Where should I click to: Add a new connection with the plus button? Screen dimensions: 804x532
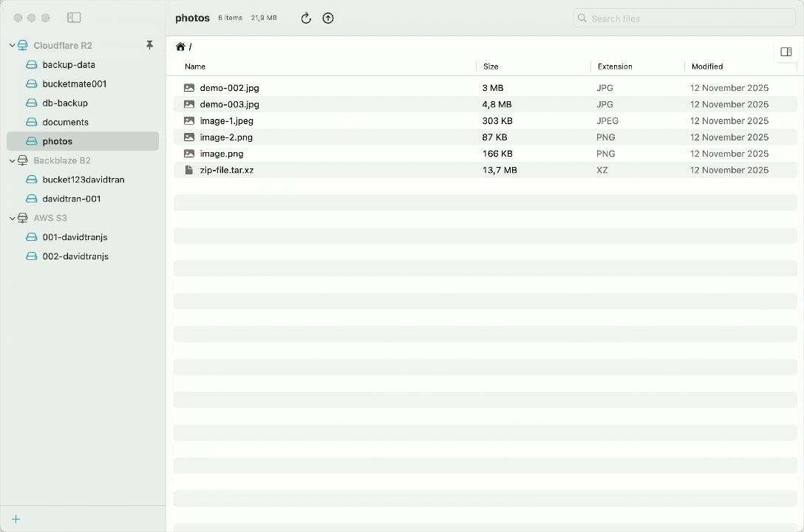[x=16, y=519]
